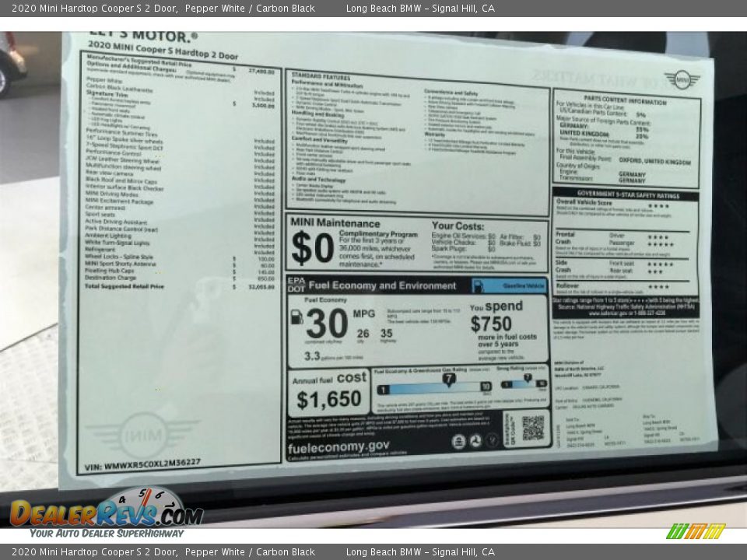Screen dimensions: 747x560
Task: Click the 2020 MINI Cooper S Hardtop title
Action: pyautogui.click(x=163, y=50)
